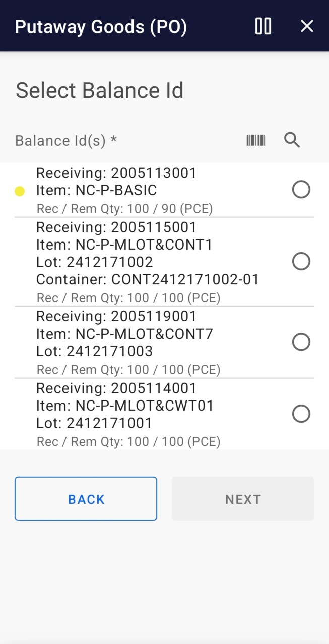Click the Select Balance Id heading
The width and height of the screenshot is (329, 644).
[100, 91]
